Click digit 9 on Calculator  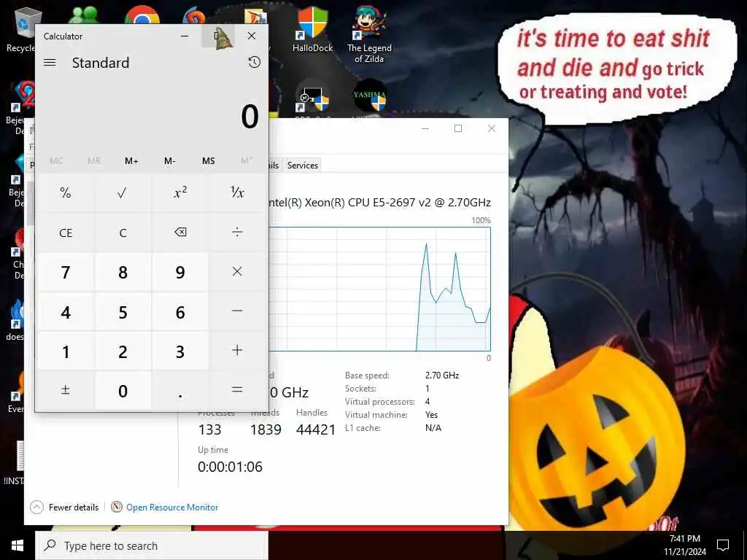(x=180, y=272)
